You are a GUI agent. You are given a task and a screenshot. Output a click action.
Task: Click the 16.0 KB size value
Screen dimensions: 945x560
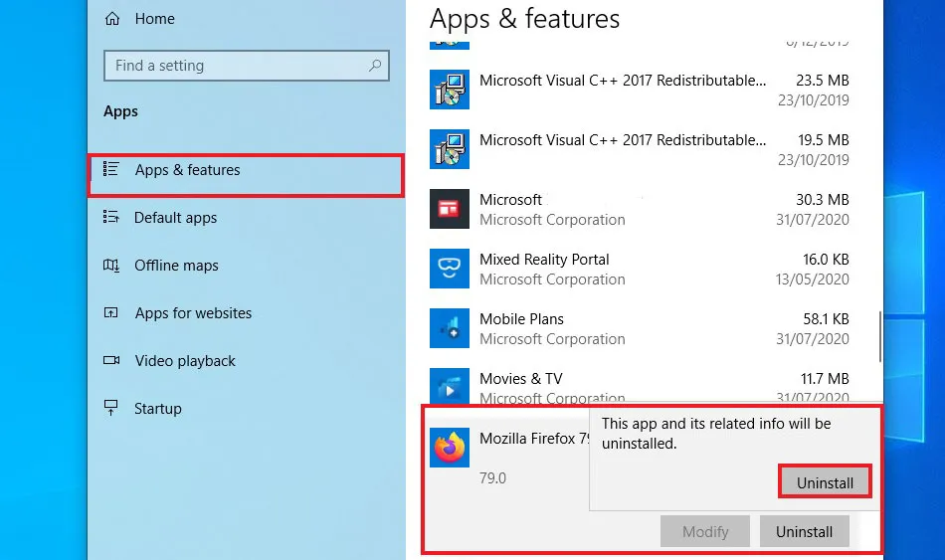826,260
